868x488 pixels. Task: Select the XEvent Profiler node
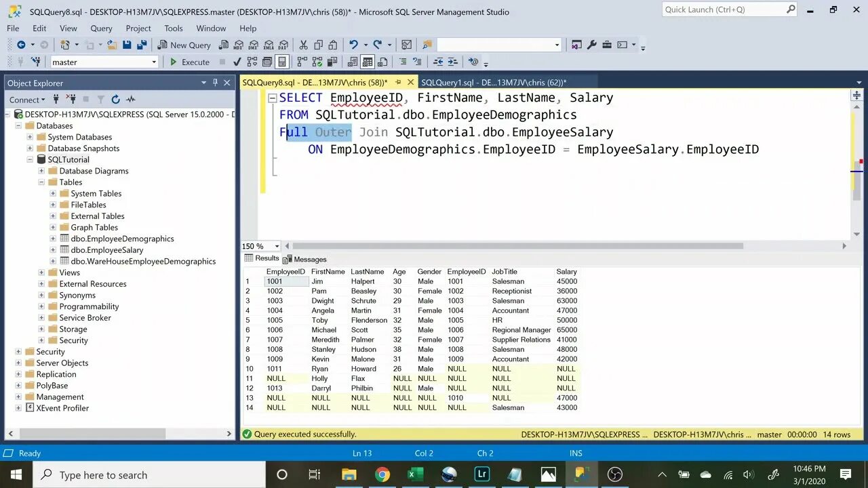pyautogui.click(x=62, y=408)
